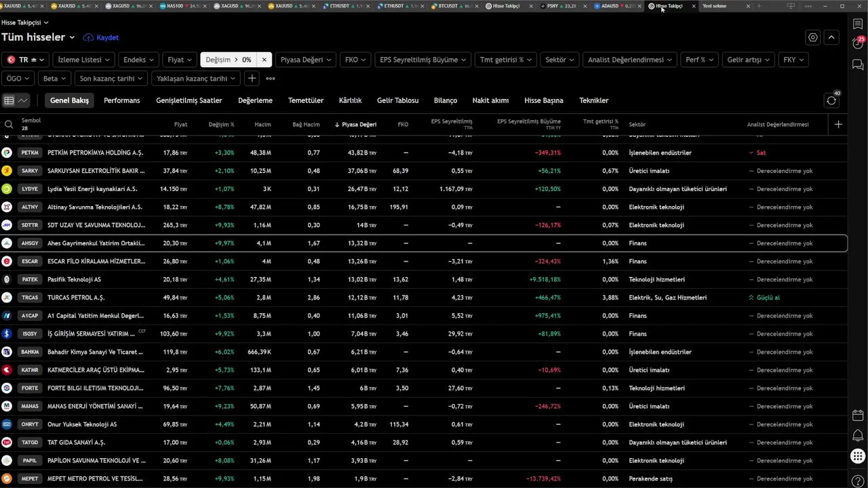Open the Tüm hisseler screen dropdown
Screen dimensions: 868x488
38,37
